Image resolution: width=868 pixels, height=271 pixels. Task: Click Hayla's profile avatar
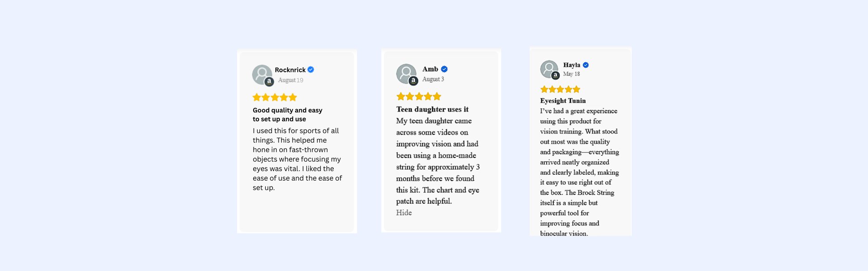click(549, 69)
